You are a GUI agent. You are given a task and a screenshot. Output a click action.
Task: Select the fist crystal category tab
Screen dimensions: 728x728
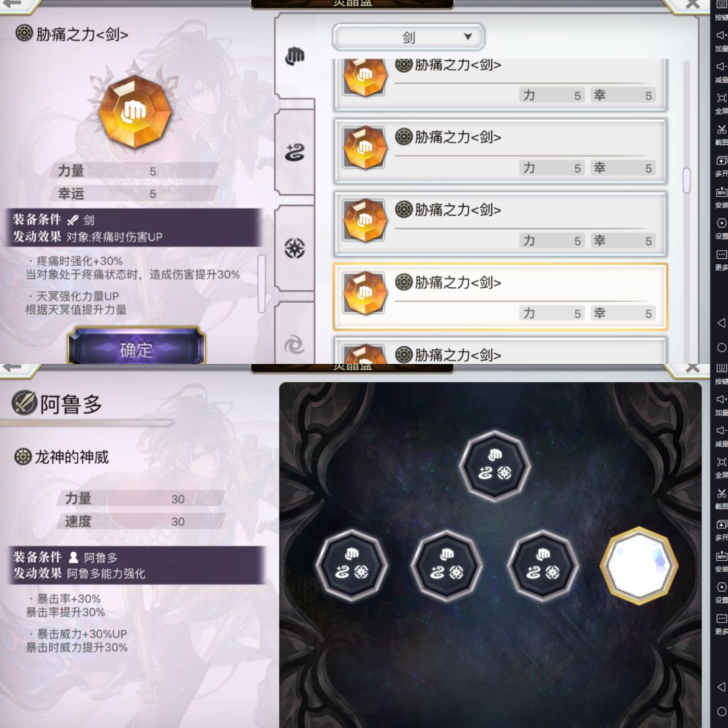click(x=295, y=57)
